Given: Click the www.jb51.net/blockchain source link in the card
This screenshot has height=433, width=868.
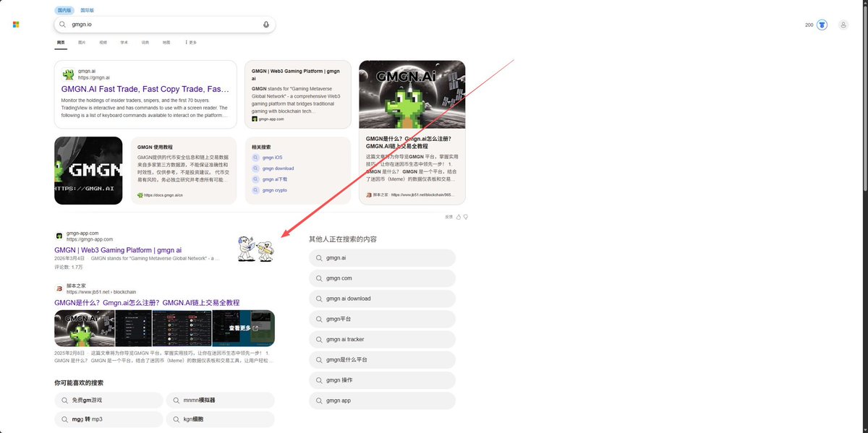Looking at the screenshot, I should [422, 194].
